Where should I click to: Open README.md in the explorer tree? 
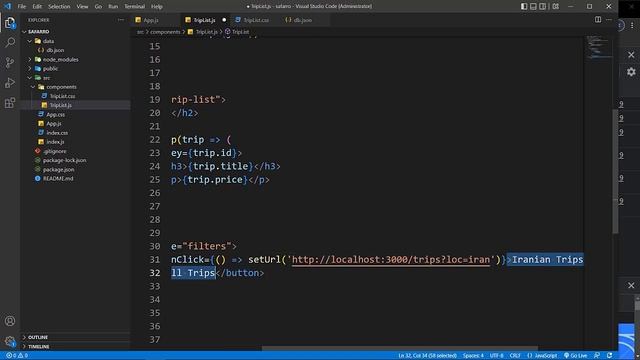pyautogui.click(x=58, y=178)
